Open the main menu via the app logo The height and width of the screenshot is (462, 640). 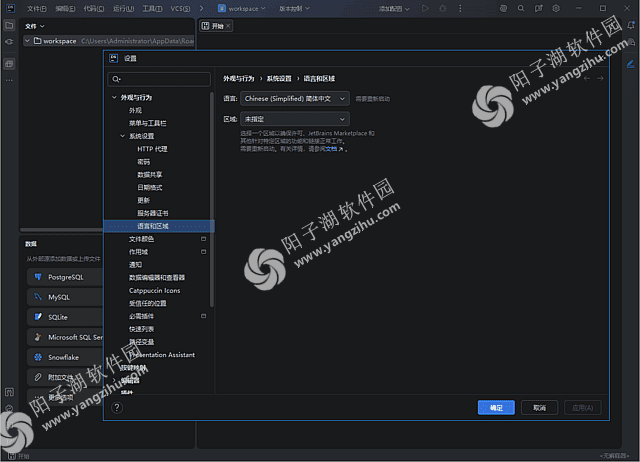pyautogui.click(x=10, y=8)
